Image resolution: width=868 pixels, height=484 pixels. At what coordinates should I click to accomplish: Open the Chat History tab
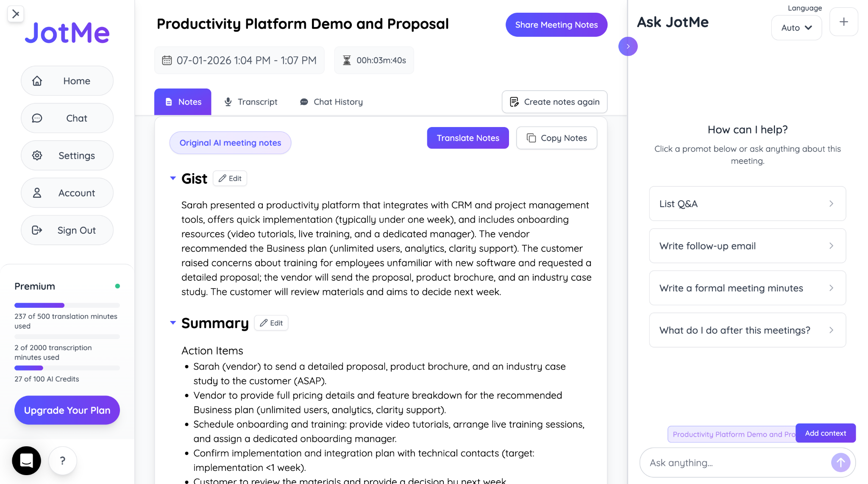331,102
